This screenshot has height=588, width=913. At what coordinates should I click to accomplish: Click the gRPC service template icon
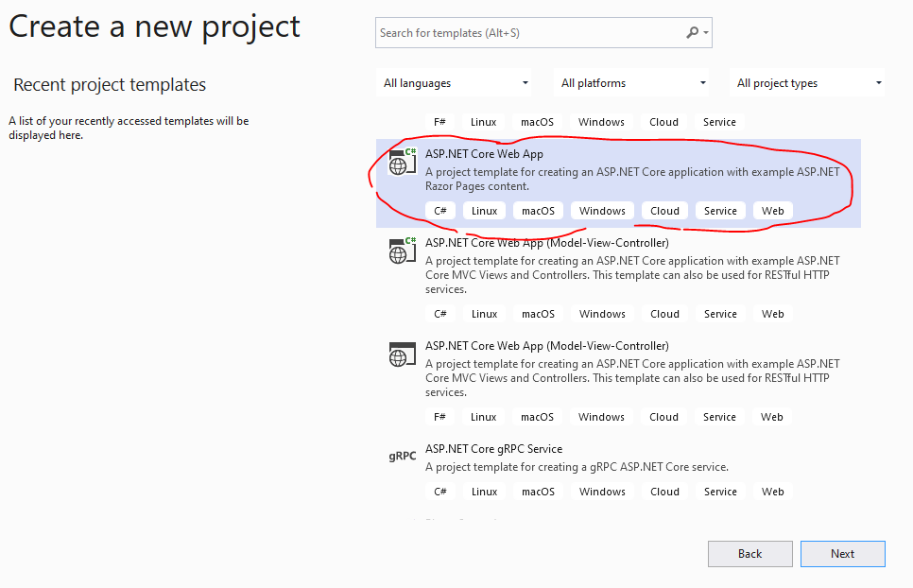[402, 456]
